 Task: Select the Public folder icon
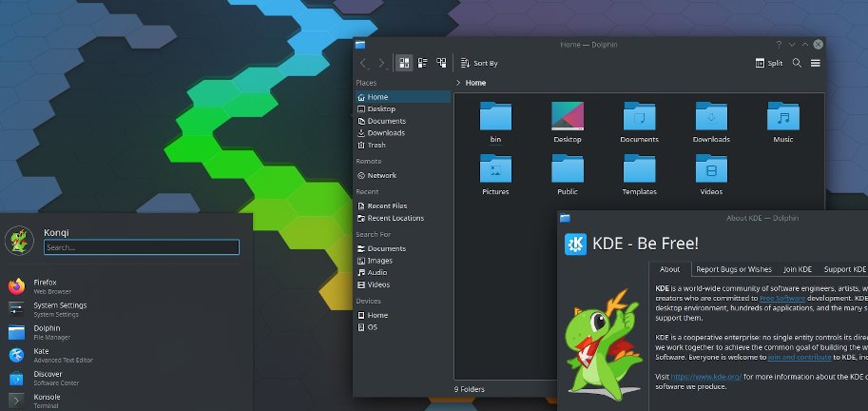tap(568, 168)
